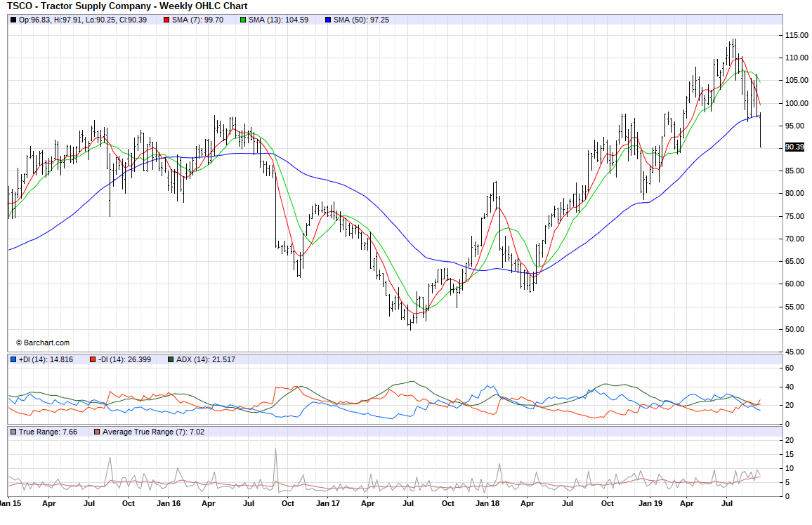Click the 10 level on True Range axis
Screen dimensions: 812x525
[790, 468]
